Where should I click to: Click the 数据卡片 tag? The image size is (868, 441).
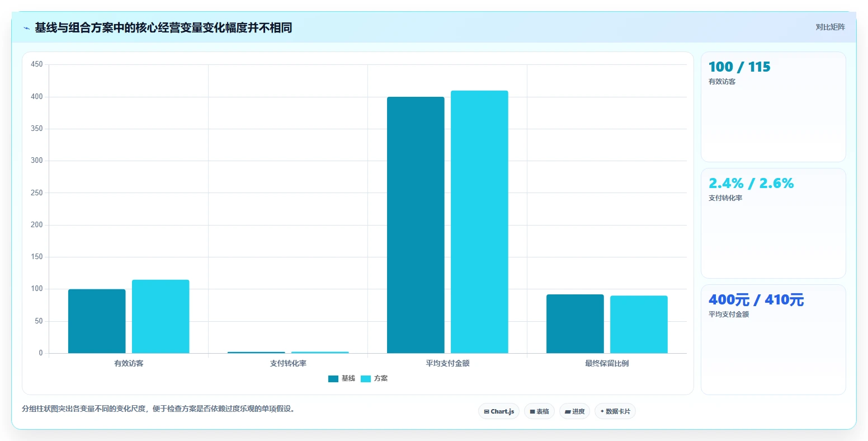(x=615, y=411)
